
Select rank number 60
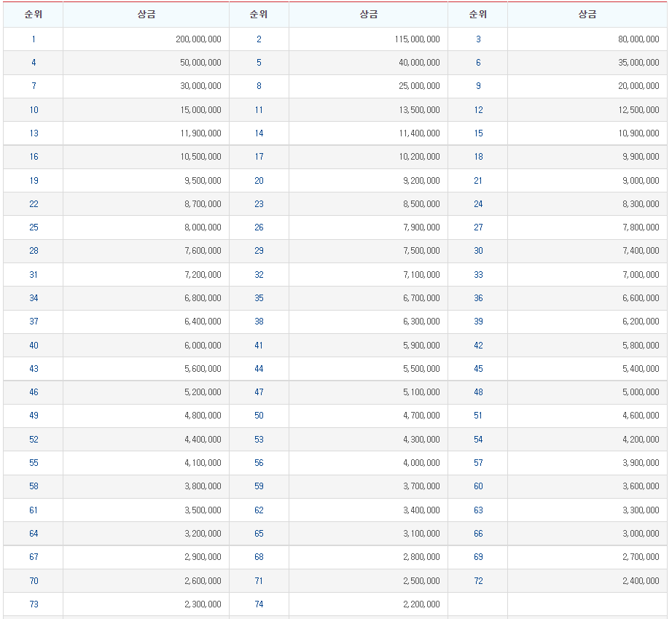click(x=478, y=486)
